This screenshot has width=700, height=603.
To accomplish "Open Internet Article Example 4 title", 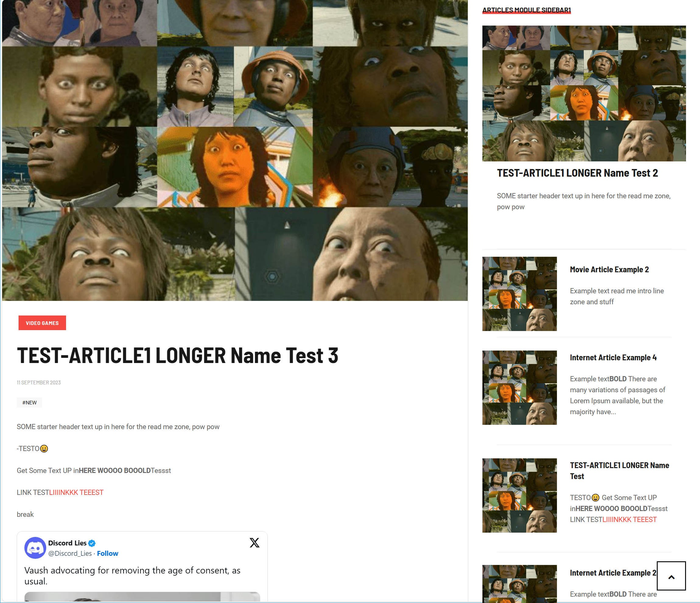I will coord(613,358).
